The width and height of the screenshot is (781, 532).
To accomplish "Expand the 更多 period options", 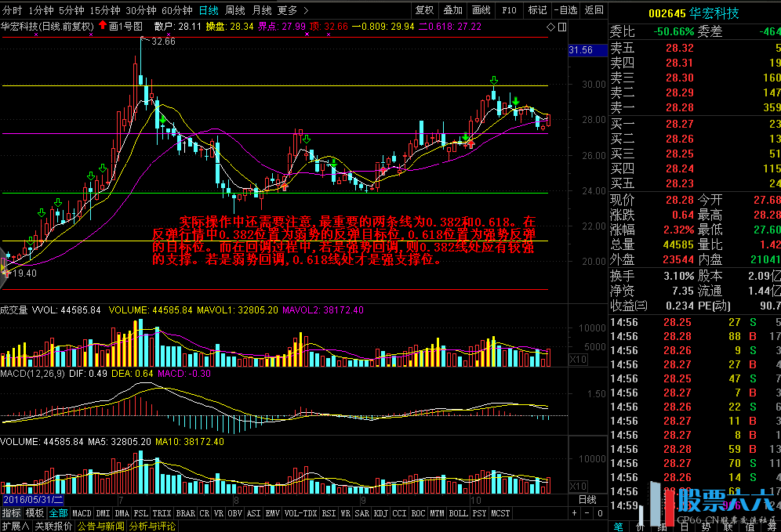I will (x=287, y=10).
